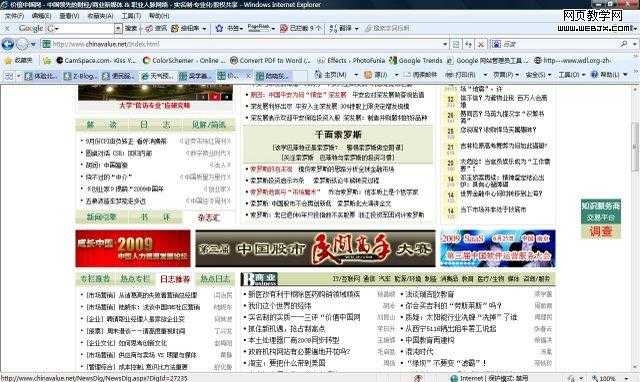Image resolution: width=640 pixels, height=382 pixels.
Task: Switch to the Z-Blog browser tab
Action: 80,76
